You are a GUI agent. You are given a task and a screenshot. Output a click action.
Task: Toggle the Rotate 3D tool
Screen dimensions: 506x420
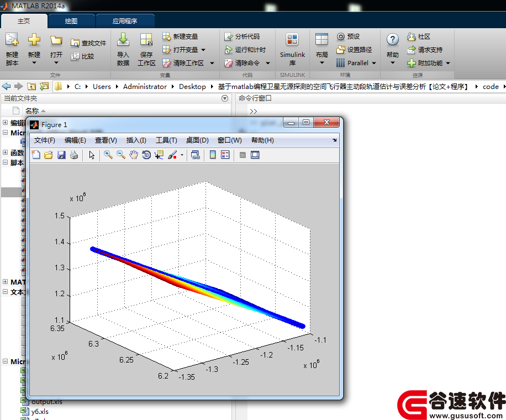[146, 155]
